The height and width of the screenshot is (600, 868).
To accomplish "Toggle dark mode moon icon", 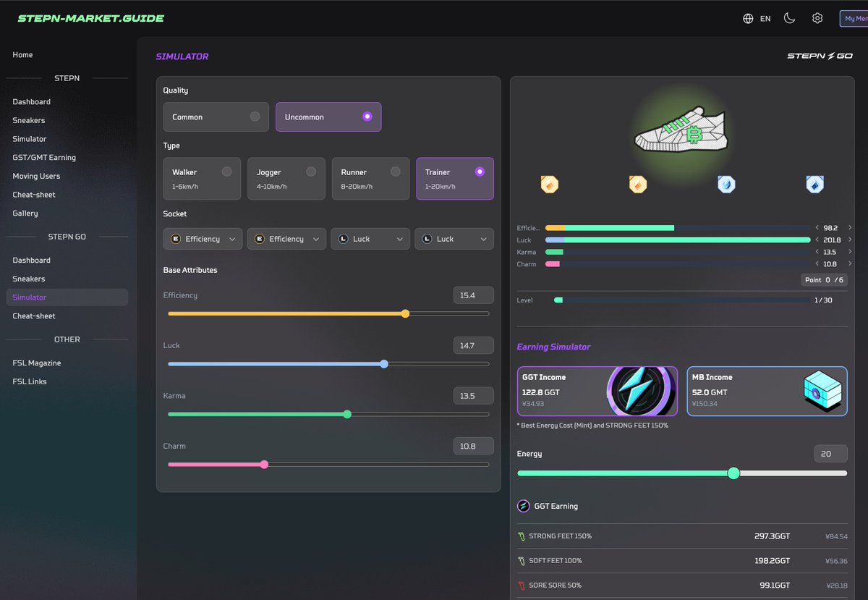I will pyautogui.click(x=789, y=18).
